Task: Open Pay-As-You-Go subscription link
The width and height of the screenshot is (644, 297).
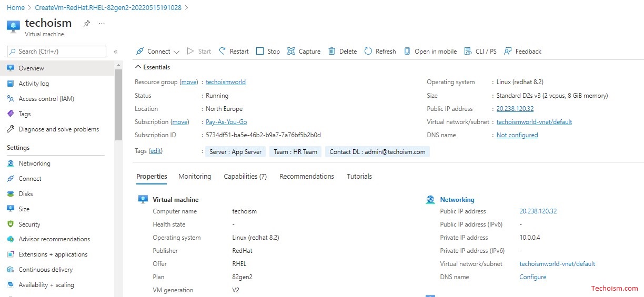Action: [x=226, y=122]
